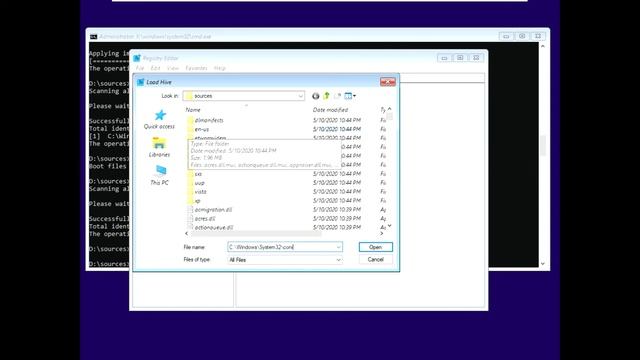The image size is (640, 360).
Task: Open File menu in Registry Editor
Action: click(x=140, y=68)
